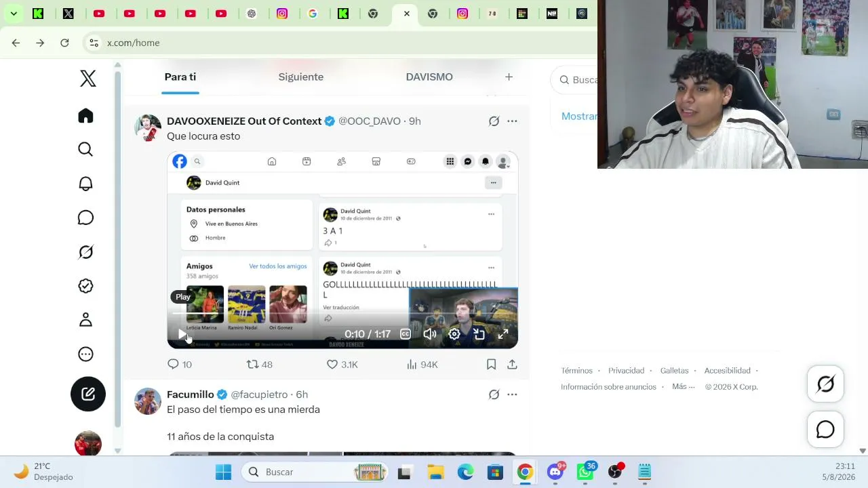The image size is (868, 488).
Task: Open Facumillo profile avatar
Action: click(147, 401)
